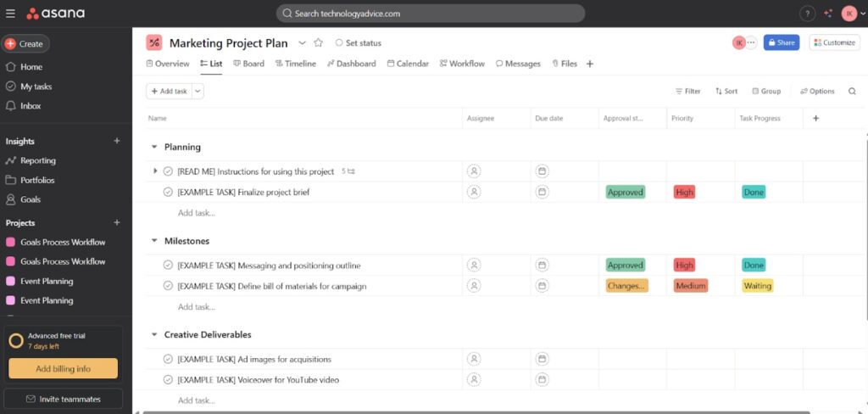The width and height of the screenshot is (868, 414).
Task: Click the Share button
Action: click(x=781, y=42)
